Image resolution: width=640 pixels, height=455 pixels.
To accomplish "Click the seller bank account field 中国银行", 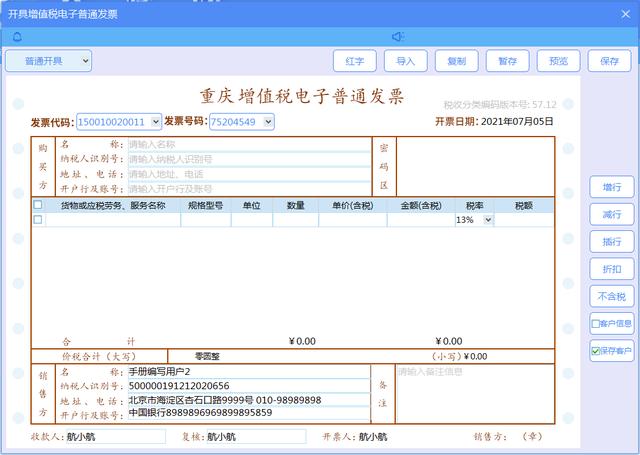I will (249, 413).
